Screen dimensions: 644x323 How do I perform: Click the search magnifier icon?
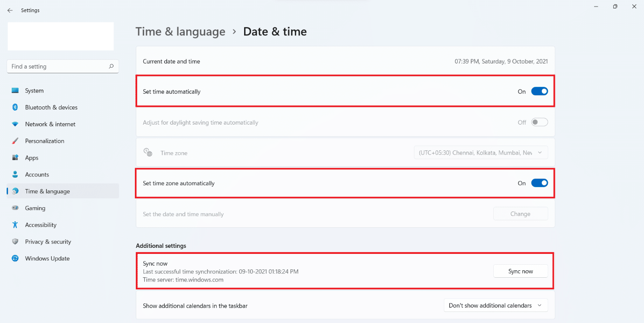coord(111,66)
